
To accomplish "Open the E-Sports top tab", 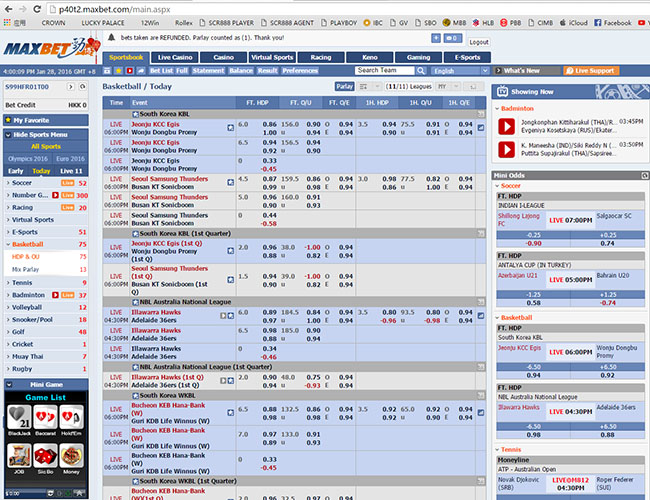I will click(467, 57).
